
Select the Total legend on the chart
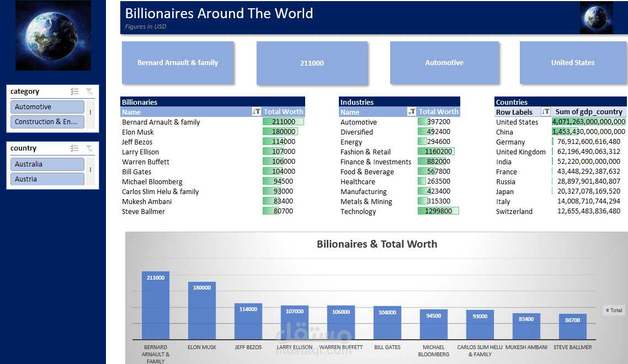pos(614,310)
